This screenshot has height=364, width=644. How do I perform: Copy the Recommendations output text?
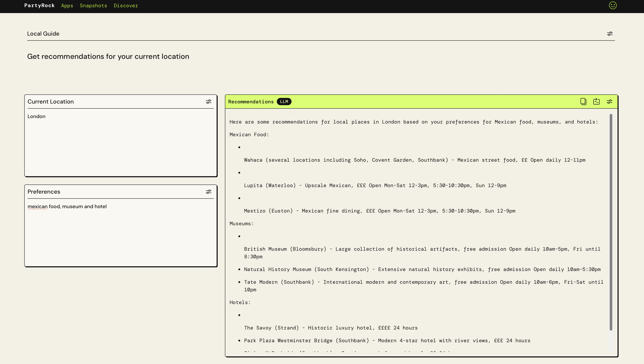click(x=583, y=101)
